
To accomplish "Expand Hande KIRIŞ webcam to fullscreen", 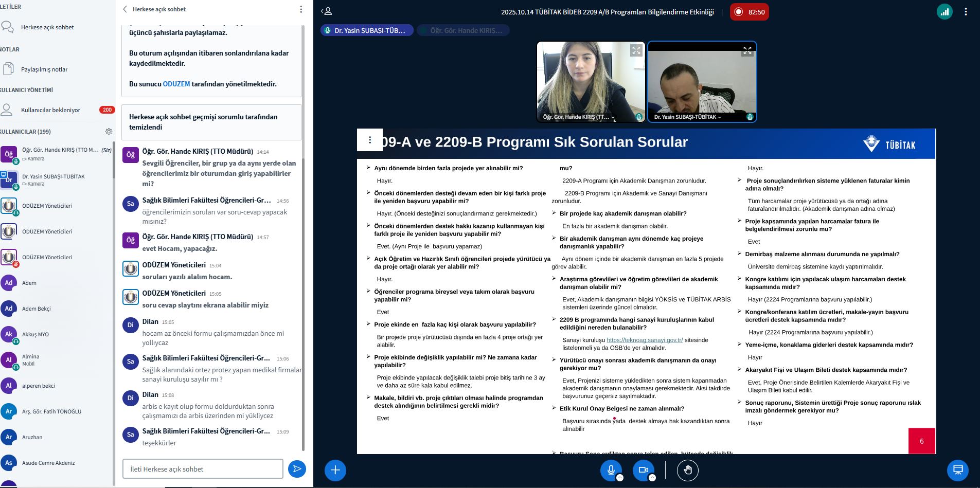I will 636,50.
